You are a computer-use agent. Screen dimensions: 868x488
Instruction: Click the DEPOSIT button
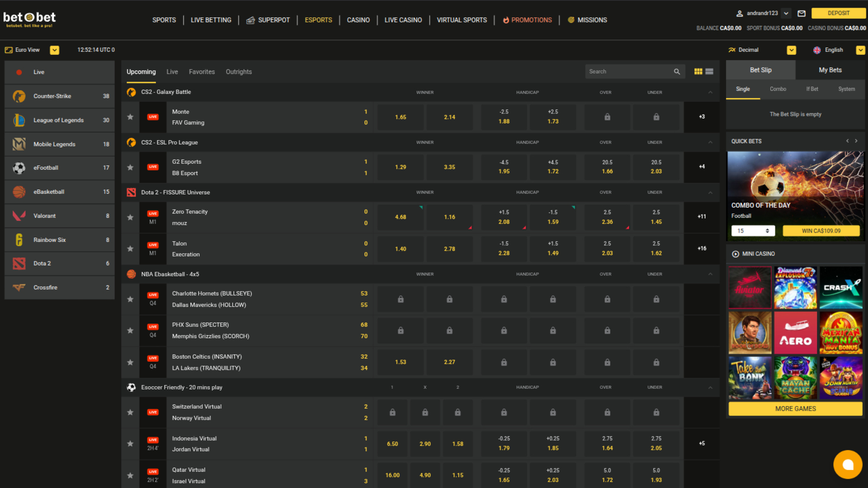pyautogui.click(x=839, y=13)
